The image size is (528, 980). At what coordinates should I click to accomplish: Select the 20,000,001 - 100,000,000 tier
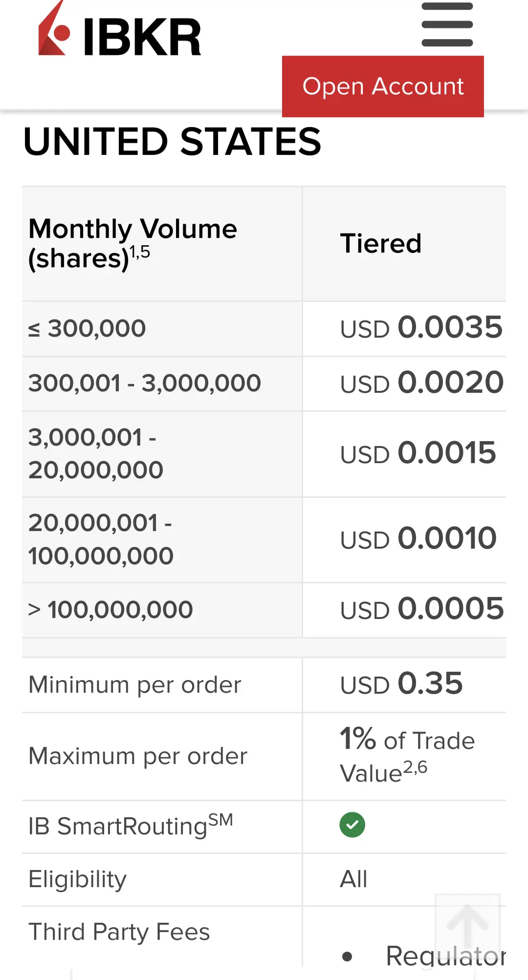(101, 539)
